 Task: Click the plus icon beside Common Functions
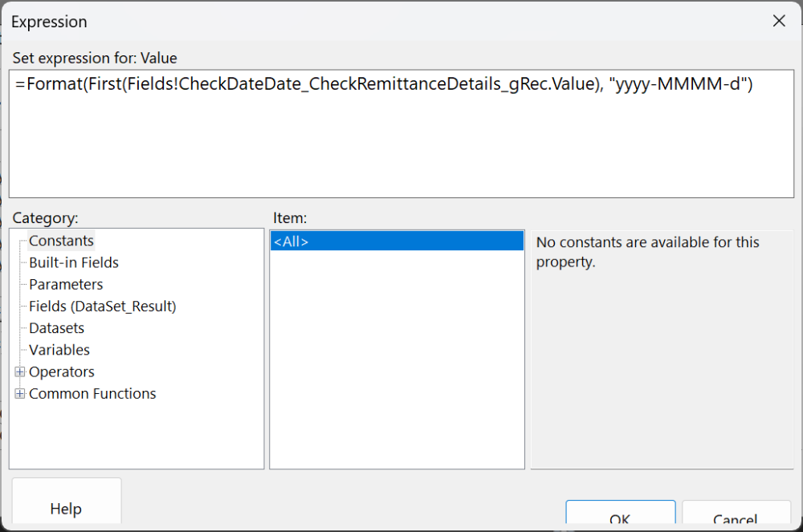click(19, 393)
